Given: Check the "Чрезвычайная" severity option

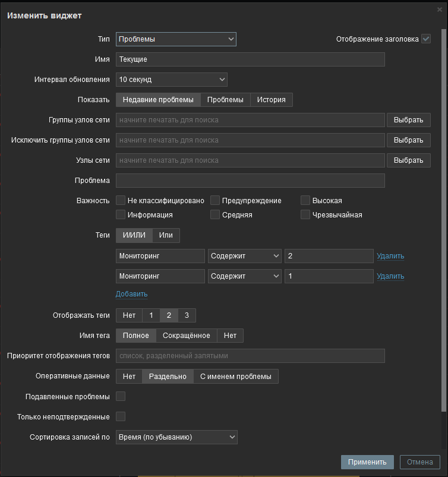Looking at the screenshot, I should pyautogui.click(x=305, y=214).
